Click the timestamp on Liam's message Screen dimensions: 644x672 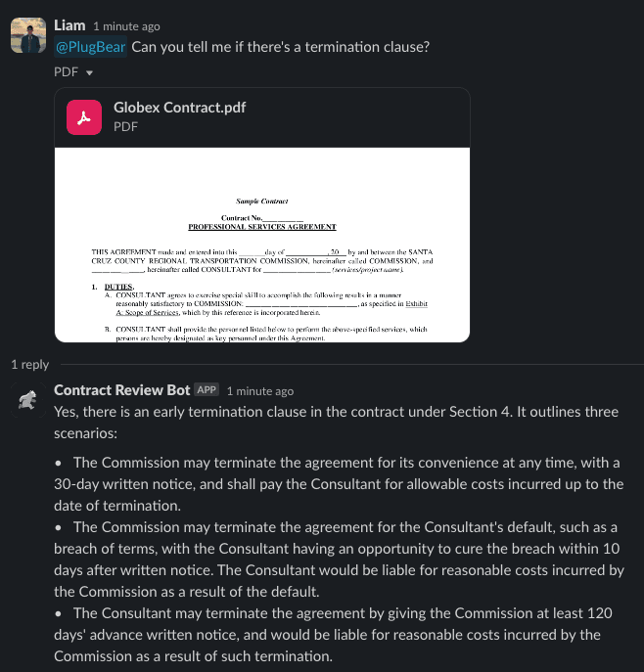point(126,26)
